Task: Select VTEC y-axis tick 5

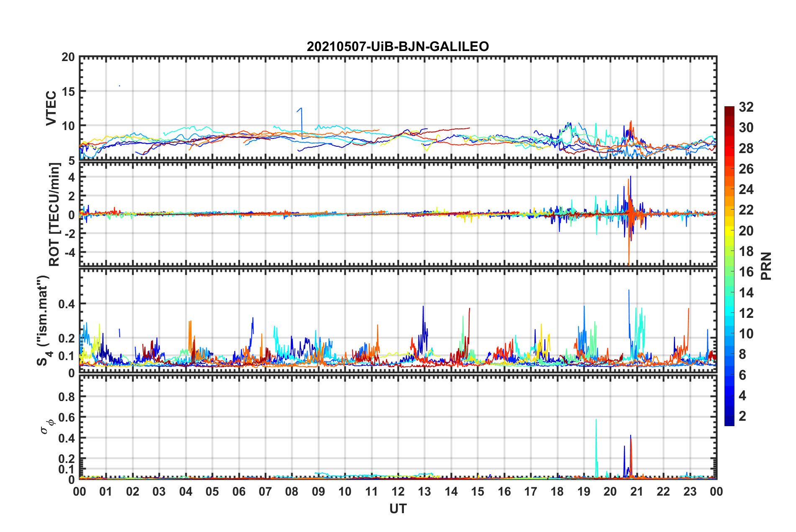Action: tap(72, 161)
